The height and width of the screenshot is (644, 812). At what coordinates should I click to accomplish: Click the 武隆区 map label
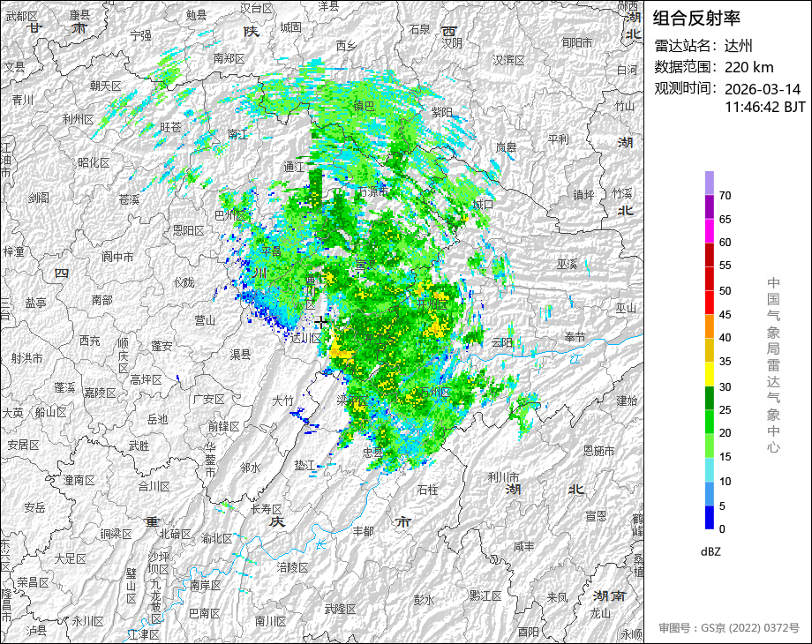(340, 610)
